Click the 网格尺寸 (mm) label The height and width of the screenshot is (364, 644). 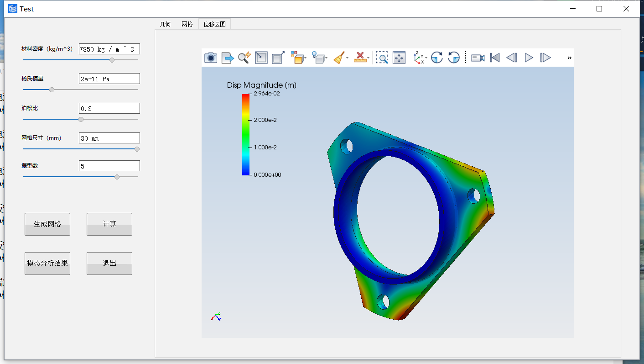point(41,138)
